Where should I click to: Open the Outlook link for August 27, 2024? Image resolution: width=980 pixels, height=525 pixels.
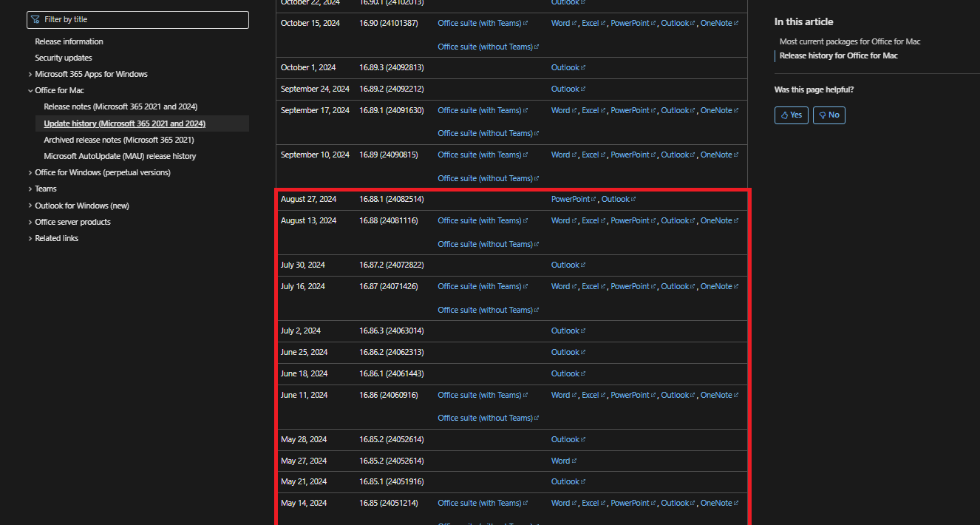coord(619,199)
